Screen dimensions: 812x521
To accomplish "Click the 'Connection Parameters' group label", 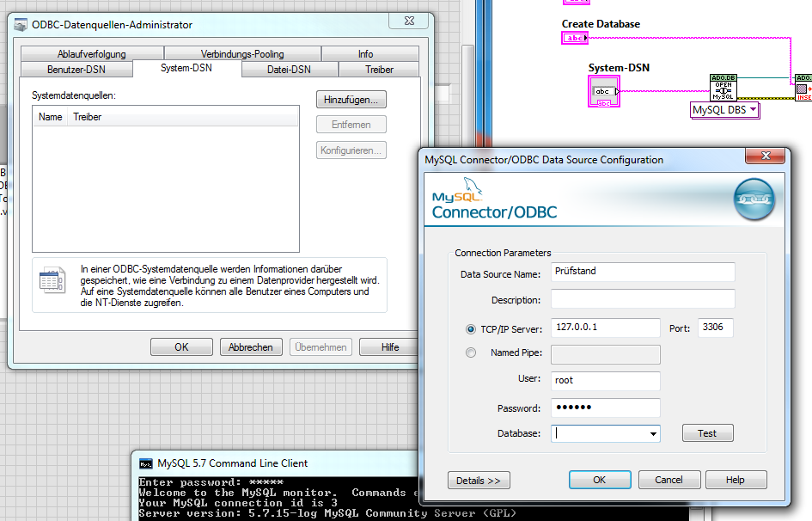I will click(503, 253).
